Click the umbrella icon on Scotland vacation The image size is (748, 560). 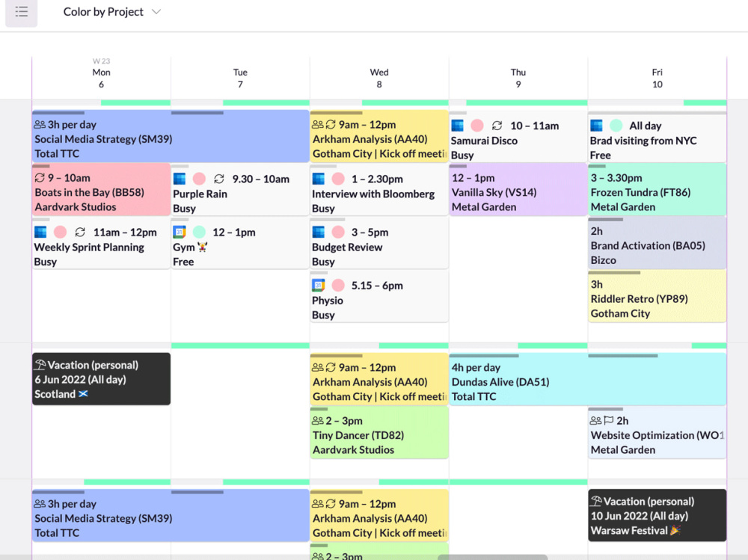(40, 365)
